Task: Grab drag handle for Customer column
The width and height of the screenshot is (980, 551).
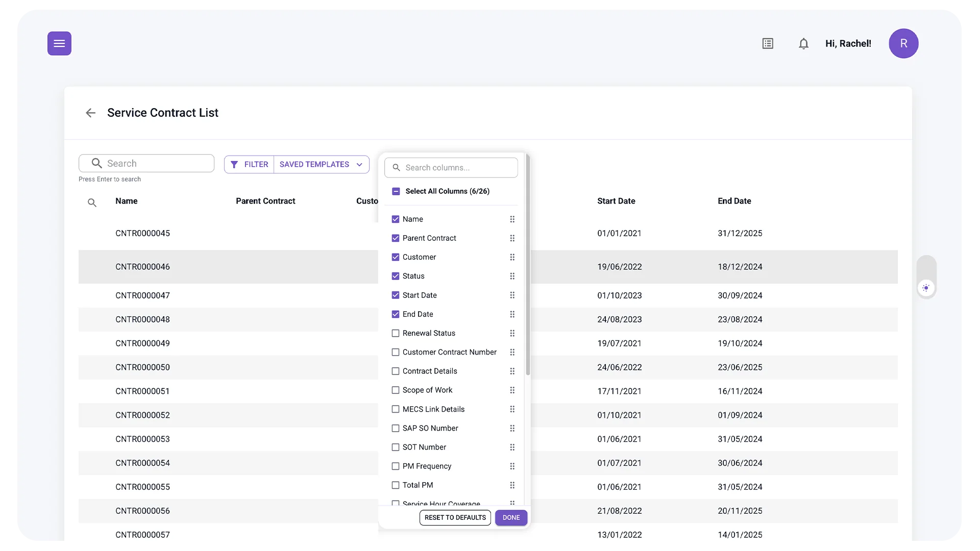Action: (x=512, y=257)
